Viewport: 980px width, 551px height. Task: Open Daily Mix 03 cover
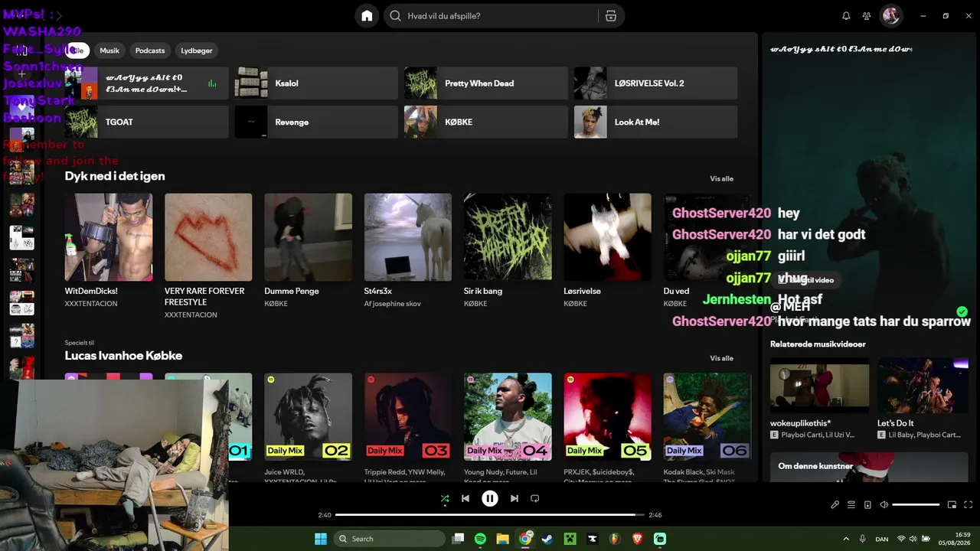coord(408,416)
